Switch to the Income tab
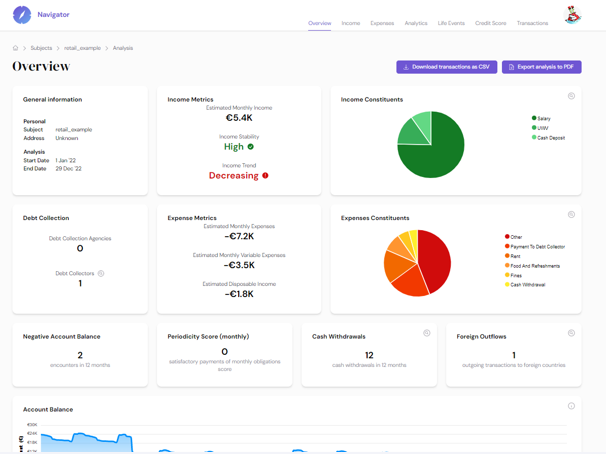 click(350, 23)
